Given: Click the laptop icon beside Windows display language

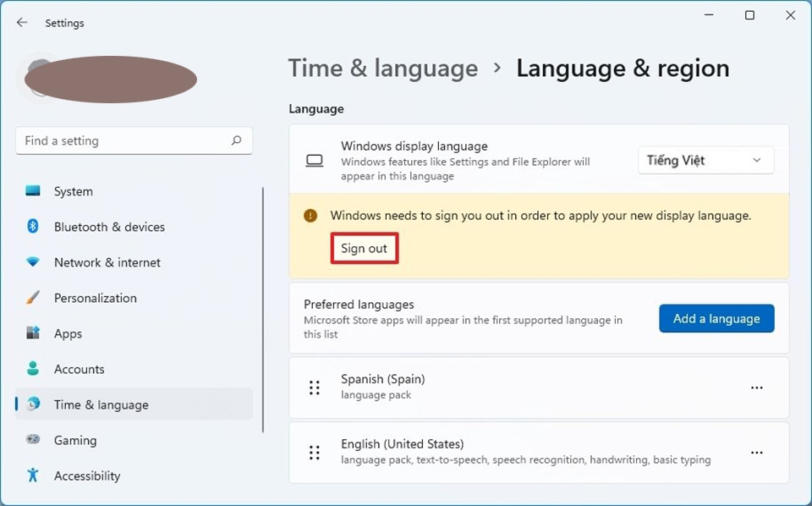Looking at the screenshot, I should [x=315, y=161].
